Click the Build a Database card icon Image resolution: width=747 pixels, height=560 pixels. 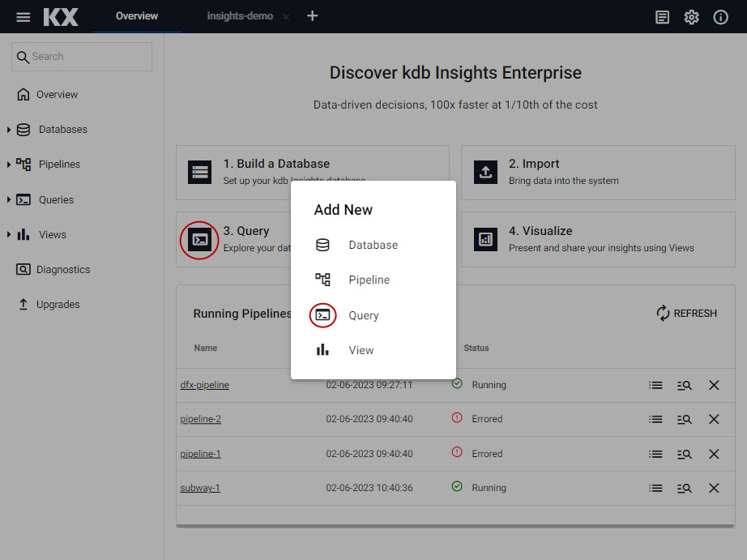click(x=199, y=172)
